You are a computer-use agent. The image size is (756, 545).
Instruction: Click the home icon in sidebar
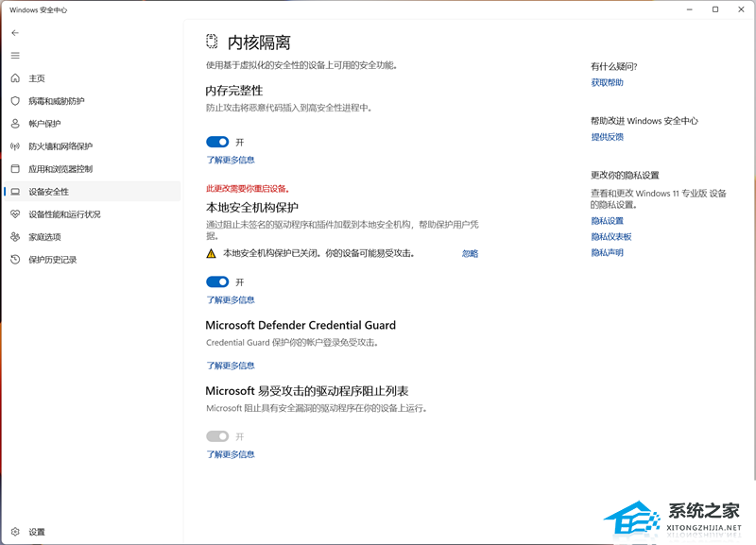(x=15, y=78)
